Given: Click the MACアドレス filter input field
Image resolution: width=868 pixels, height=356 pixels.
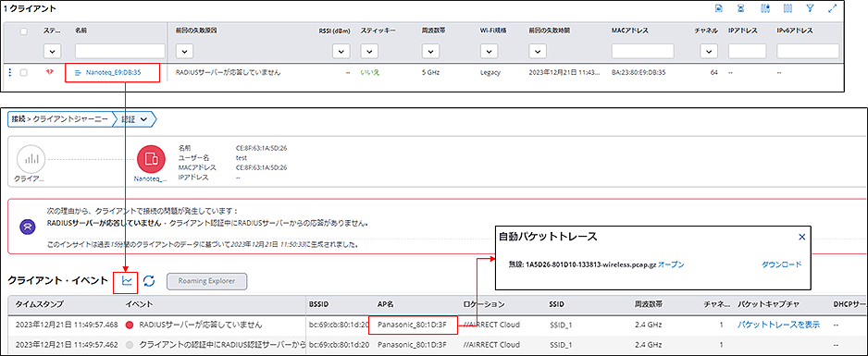Looking at the screenshot, I should (643, 52).
